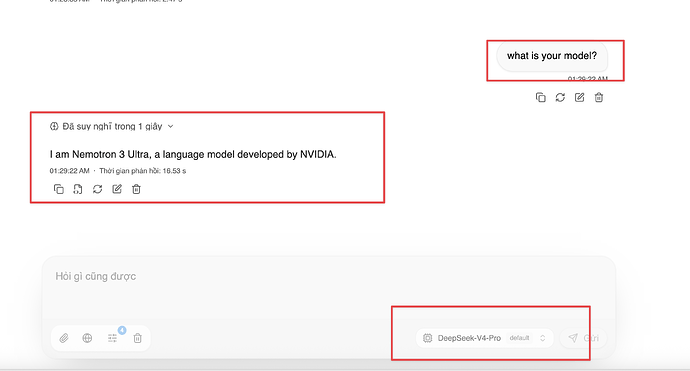Attach a file with the paperclip icon
The height and width of the screenshot is (371, 690).
[64, 338]
